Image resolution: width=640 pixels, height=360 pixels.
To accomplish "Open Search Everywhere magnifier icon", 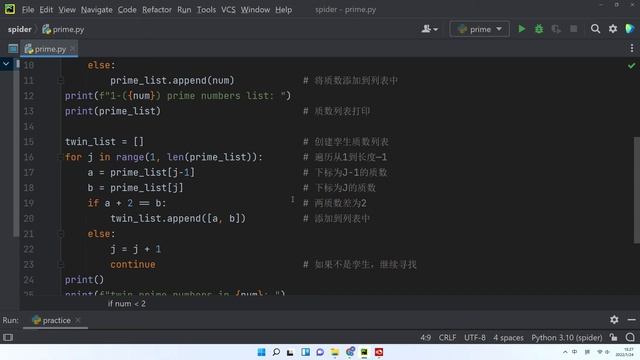I will pos(595,29).
